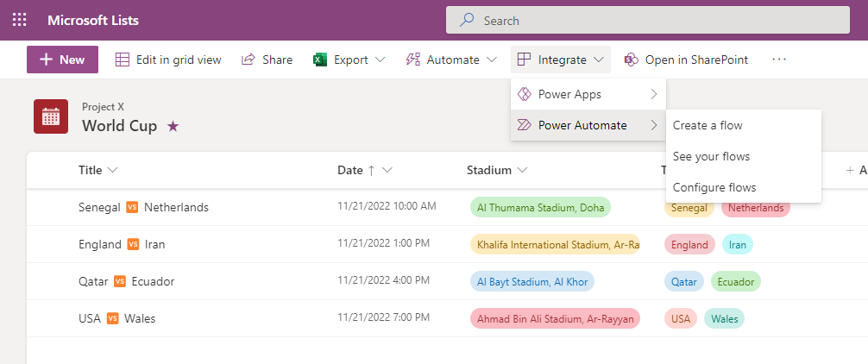Click the Al Thumama Stadium green tag
868x364 pixels.
(x=540, y=207)
